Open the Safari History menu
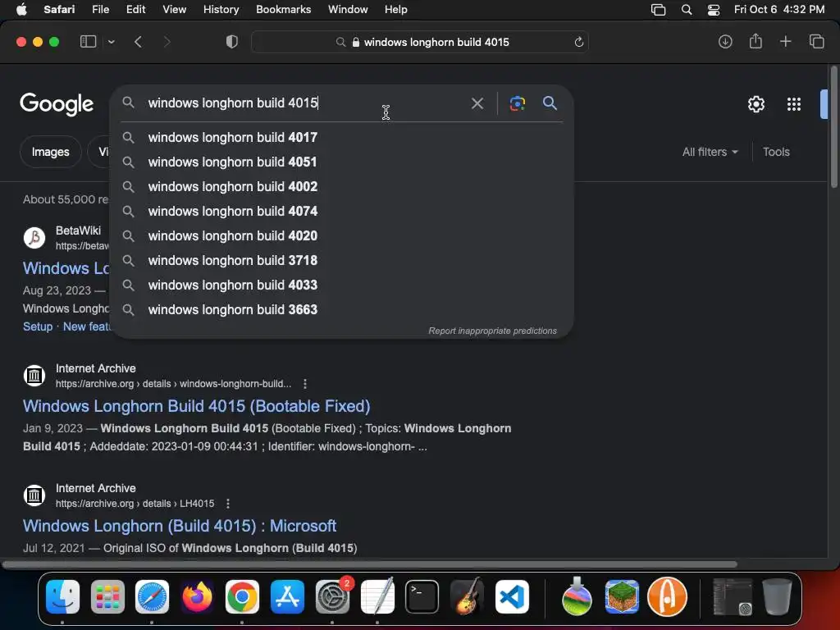The width and height of the screenshot is (840, 630). pyautogui.click(x=221, y=10)
